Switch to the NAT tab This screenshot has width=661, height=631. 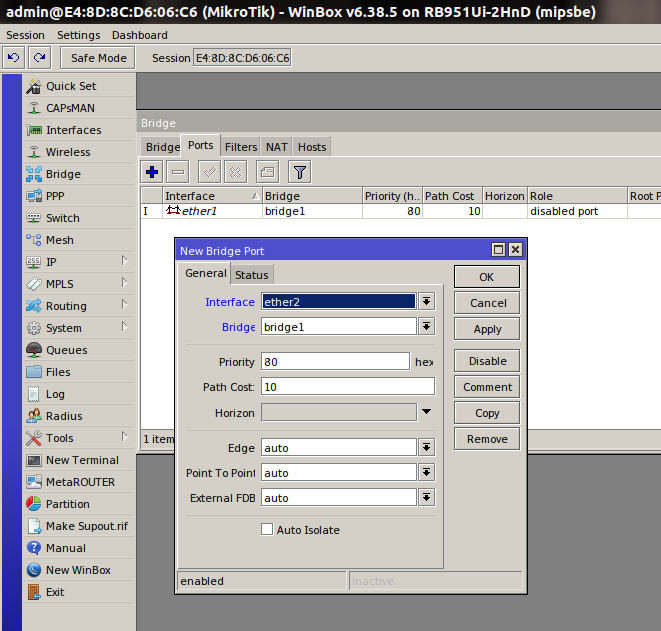[277, 147]
